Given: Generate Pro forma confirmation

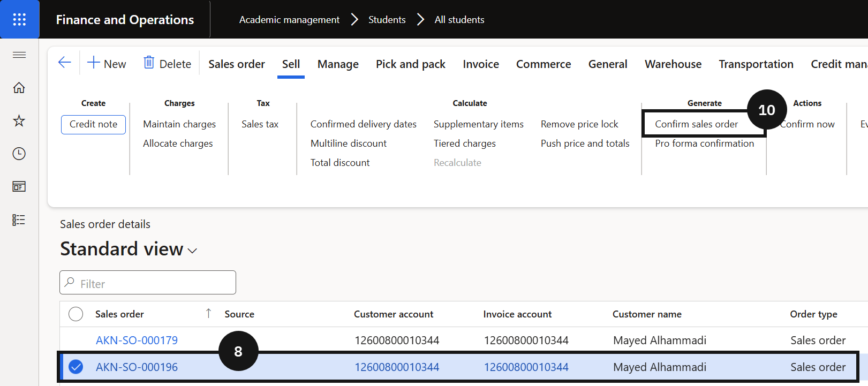Looking at the screenshot, I should [x=705, y=143].
